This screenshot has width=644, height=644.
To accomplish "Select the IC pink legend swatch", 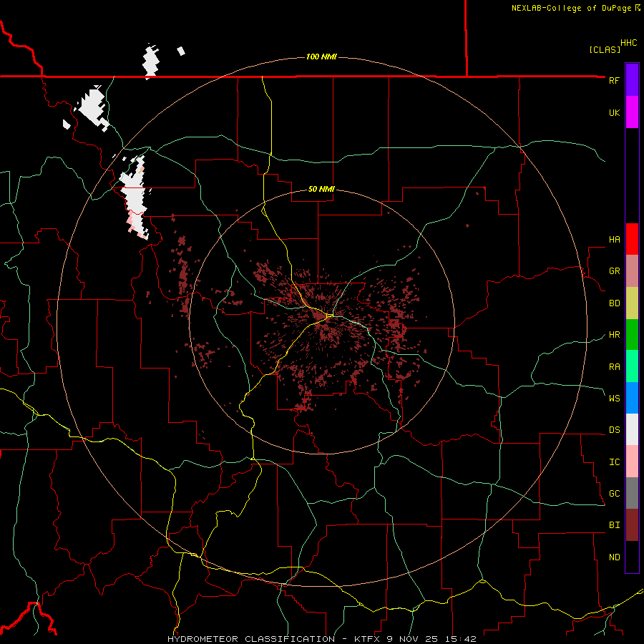I will pyautogui.click(x=632, y=462).
